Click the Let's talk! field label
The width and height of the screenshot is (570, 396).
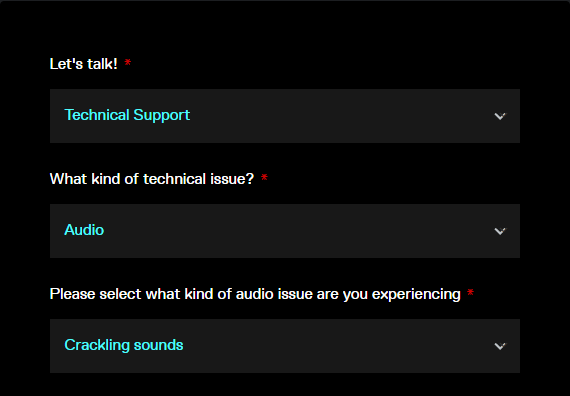pyautogui.click(x=84, y=64)
